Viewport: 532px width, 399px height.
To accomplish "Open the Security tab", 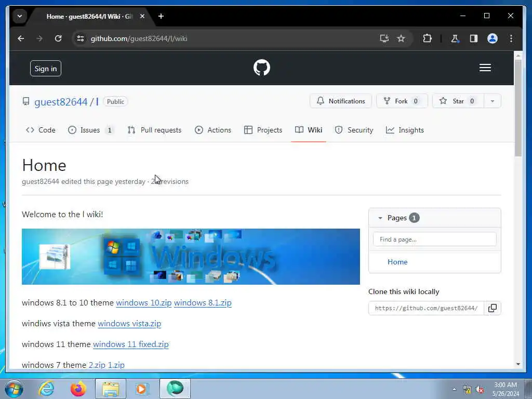I will [x=354, y=130].
